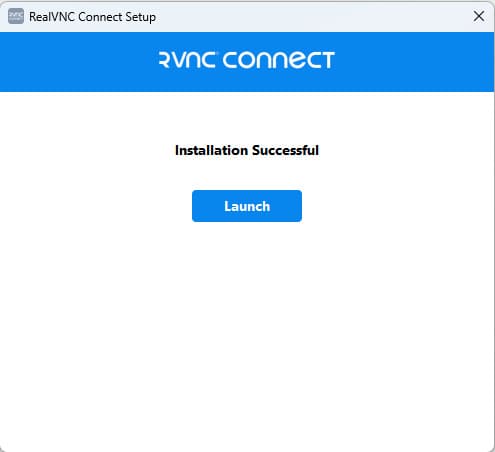Viewport: 495px width, 452px height.
Task: Click the blank white area below Launch
Action: (247, 333)
